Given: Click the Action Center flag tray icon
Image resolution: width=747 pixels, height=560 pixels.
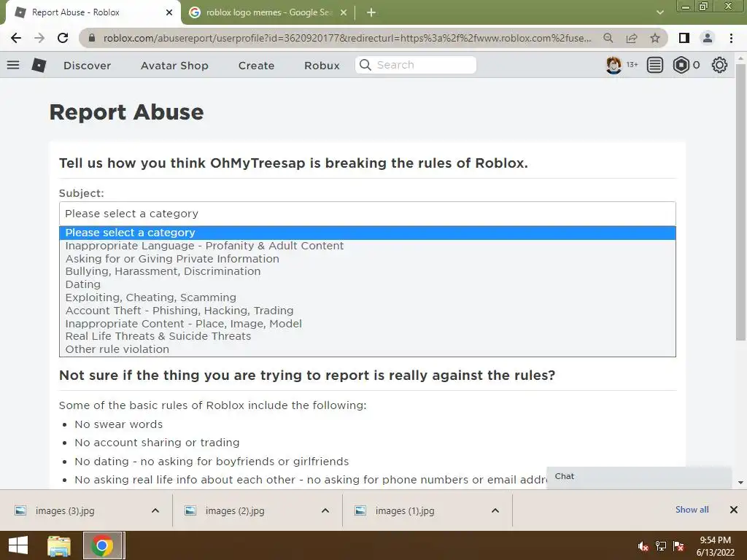Looking at the screenshot, I should point(679,546).
